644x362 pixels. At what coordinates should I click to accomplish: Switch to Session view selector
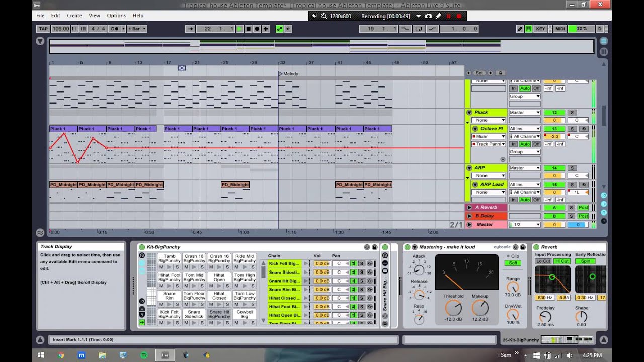[x=604, y=51]
